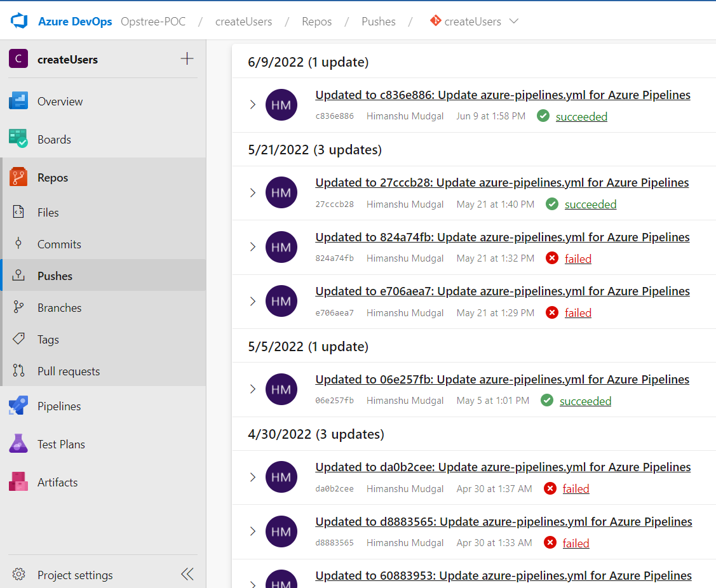Expand the 06e257fb push row
The height and width of the screenshot is (588, 716).
tap(252, 389)
